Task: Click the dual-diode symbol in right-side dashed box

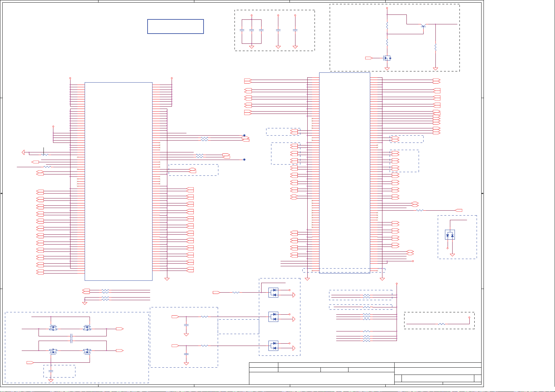Action: click(x=450, y=235)
